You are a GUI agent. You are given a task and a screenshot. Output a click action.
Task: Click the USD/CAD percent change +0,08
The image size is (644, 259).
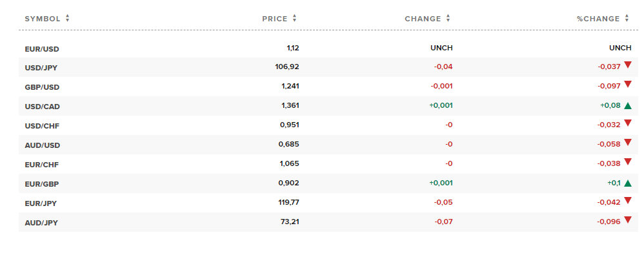[610, 106]
